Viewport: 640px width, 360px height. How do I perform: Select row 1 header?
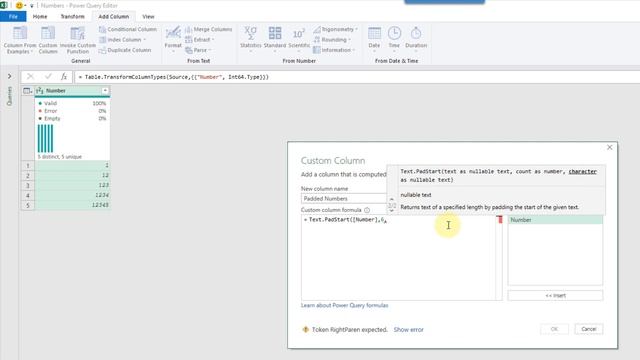pyautogui.click(x=28, y=165)
